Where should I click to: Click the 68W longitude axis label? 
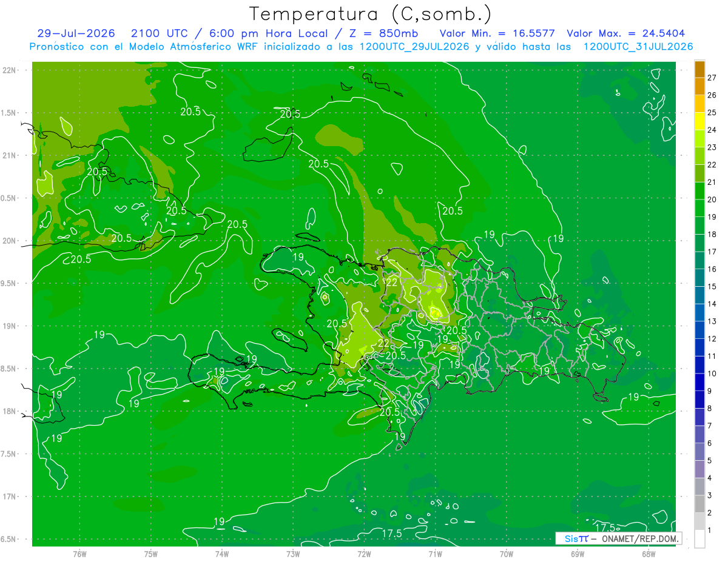[x=649, y=554]
